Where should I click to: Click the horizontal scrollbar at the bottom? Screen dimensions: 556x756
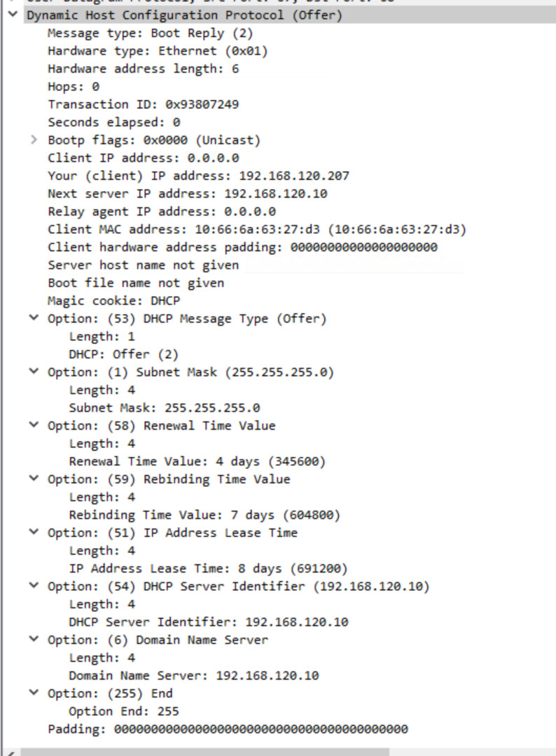280,752
